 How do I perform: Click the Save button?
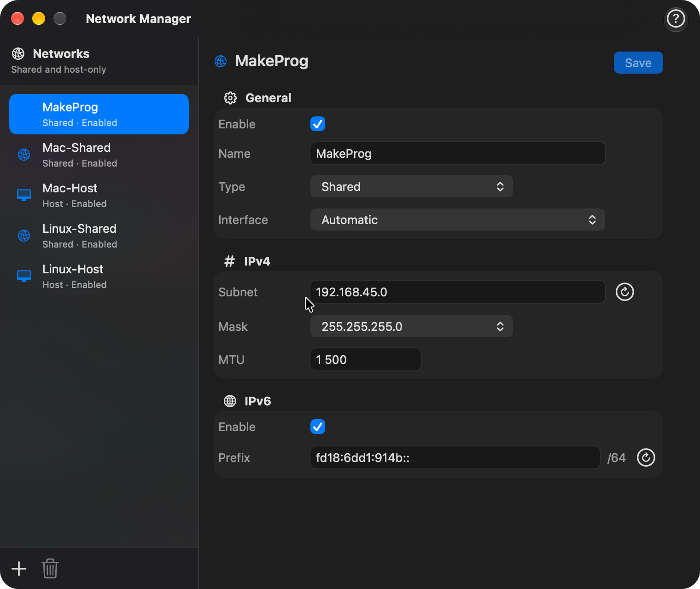638,63
